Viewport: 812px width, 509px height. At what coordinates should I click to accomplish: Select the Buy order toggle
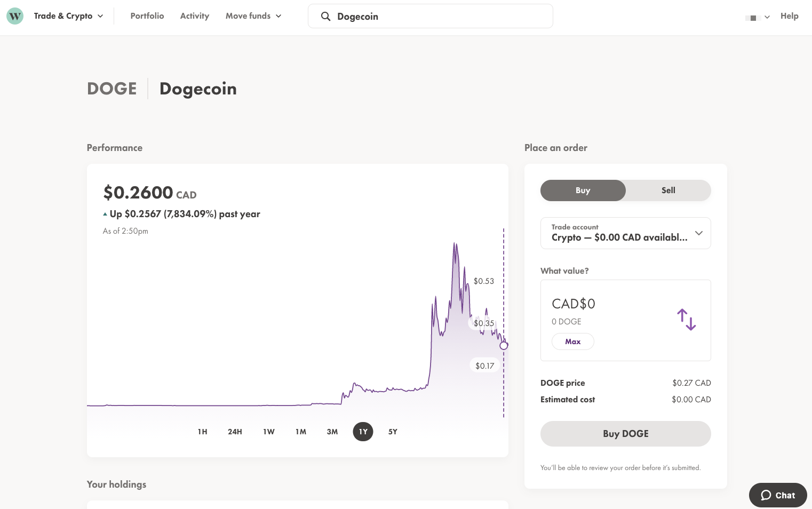583,190
